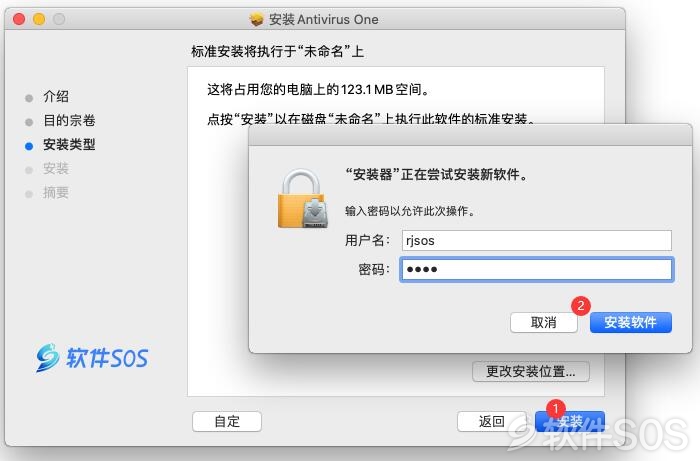
Task: Click the 软件SOS logo in sidebar
Action: (x=92, y=358)
